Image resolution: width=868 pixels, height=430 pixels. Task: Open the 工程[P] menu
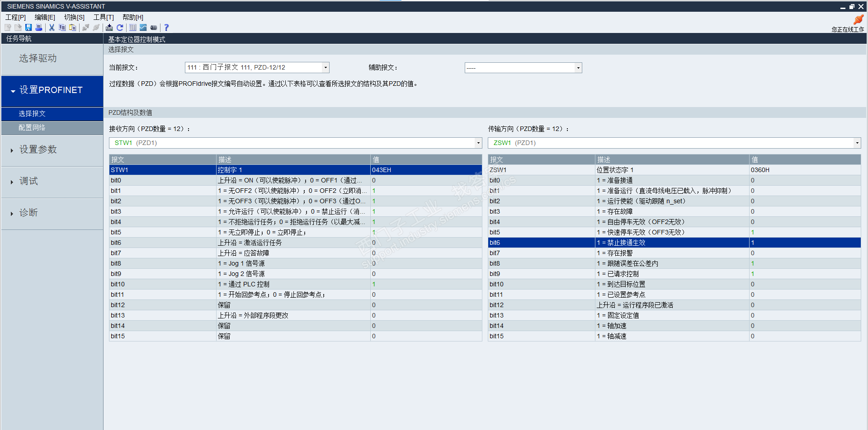pos(16,17)
